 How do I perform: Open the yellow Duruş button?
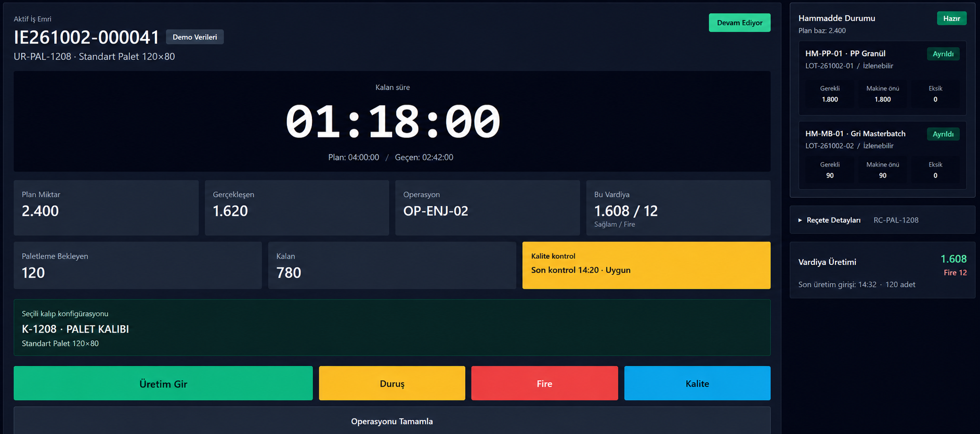(x=392, y=383)
